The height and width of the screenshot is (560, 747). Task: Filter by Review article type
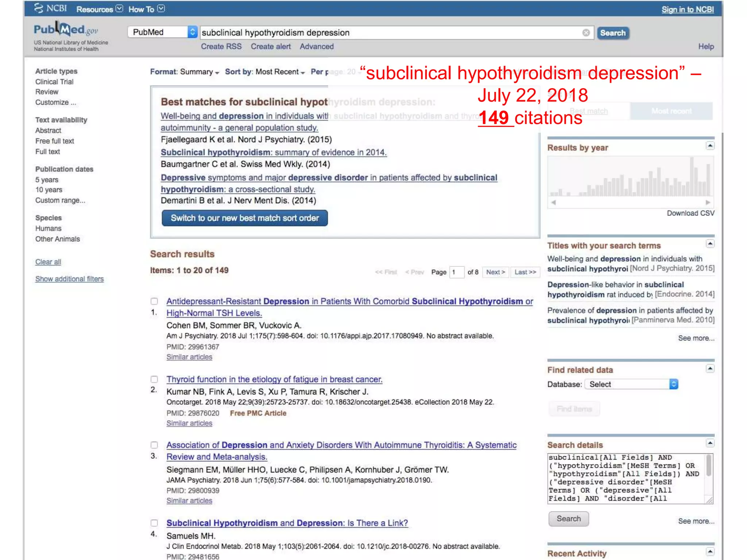point(47,92)
